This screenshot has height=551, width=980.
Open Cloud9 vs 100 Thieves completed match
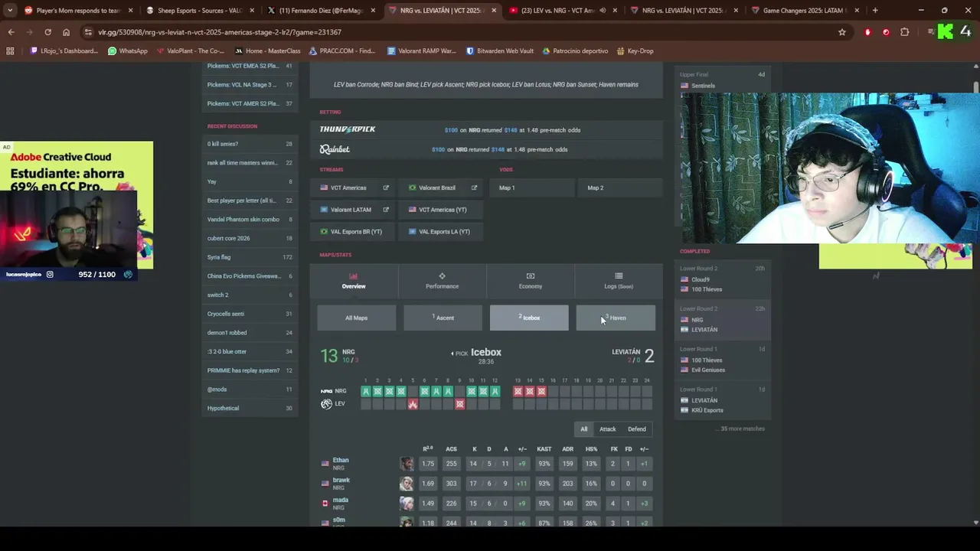coord(722,279)
